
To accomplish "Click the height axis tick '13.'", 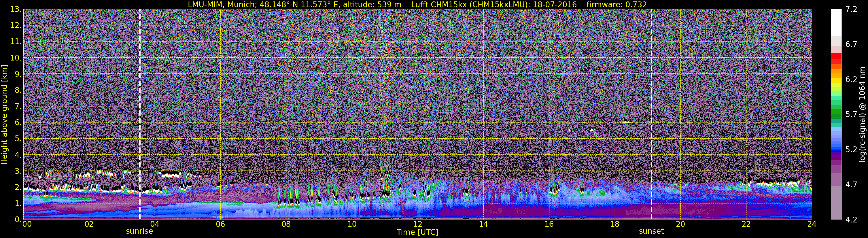I will click(x=16, y=9).
